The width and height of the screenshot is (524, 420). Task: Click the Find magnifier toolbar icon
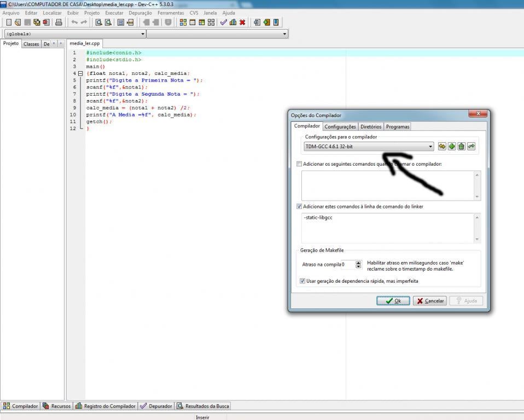(98, 22)
